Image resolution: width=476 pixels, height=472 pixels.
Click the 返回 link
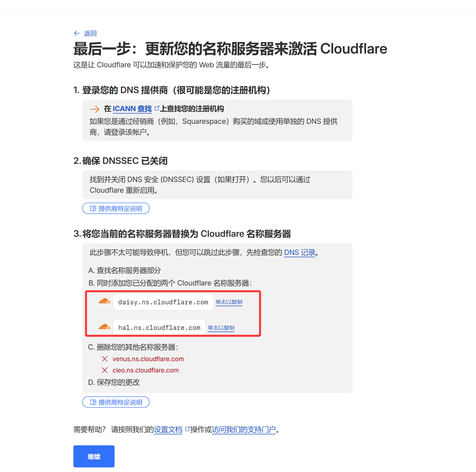[x=90, y=33]
